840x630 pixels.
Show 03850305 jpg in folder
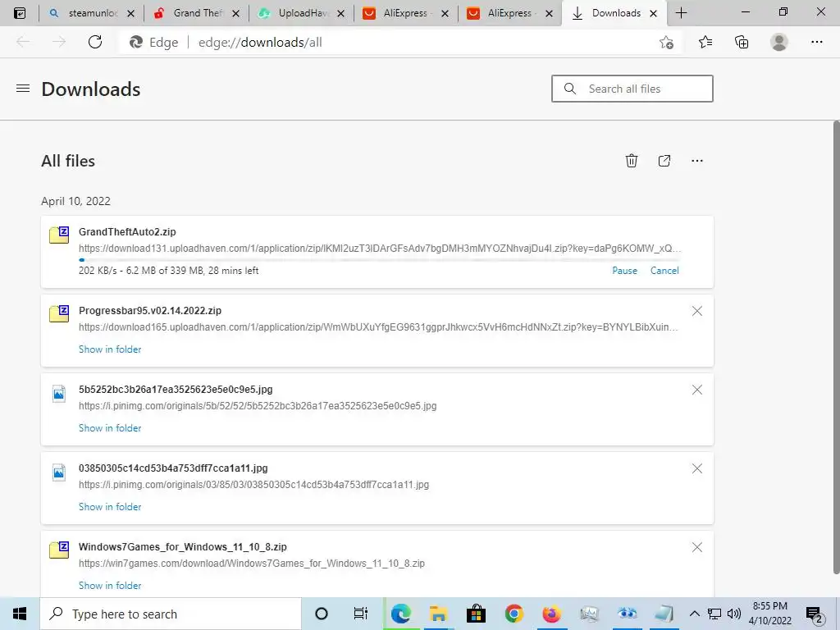pos(110,507)
